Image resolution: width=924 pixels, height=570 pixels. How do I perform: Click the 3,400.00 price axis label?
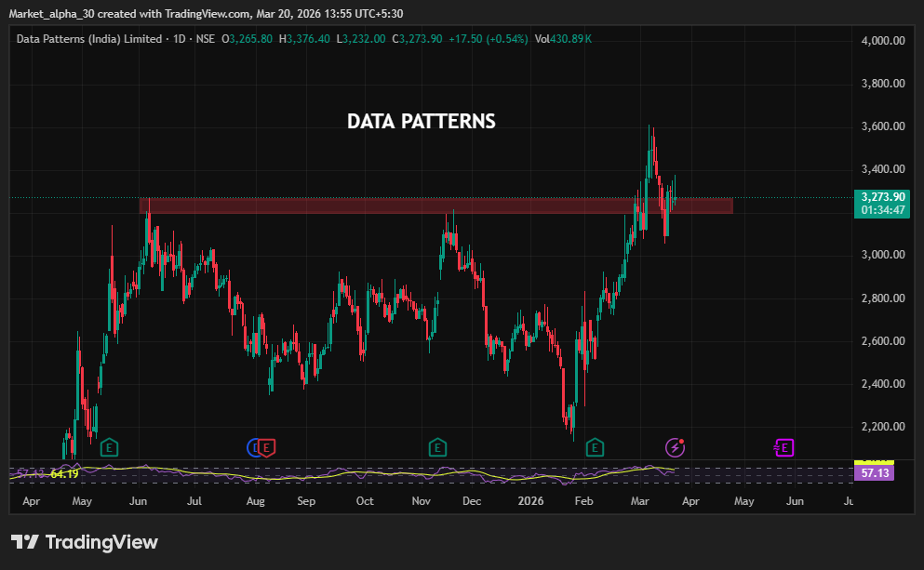pyautogui.click(x=883, y=169)
